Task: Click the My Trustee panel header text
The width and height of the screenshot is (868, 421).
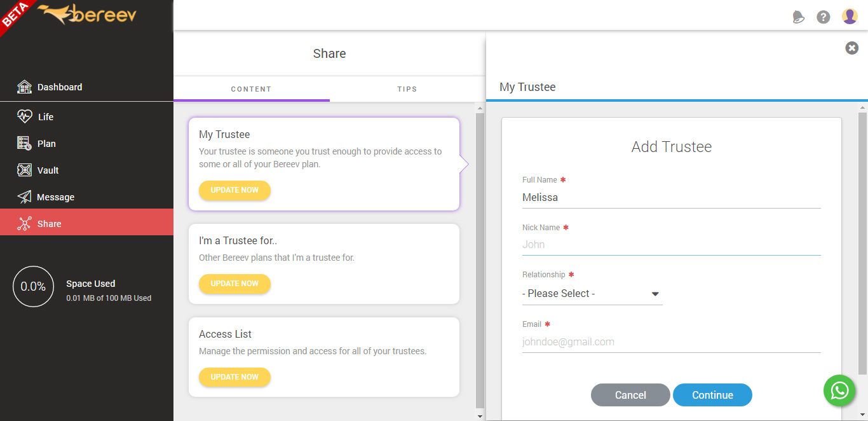Action: (527, 87)
